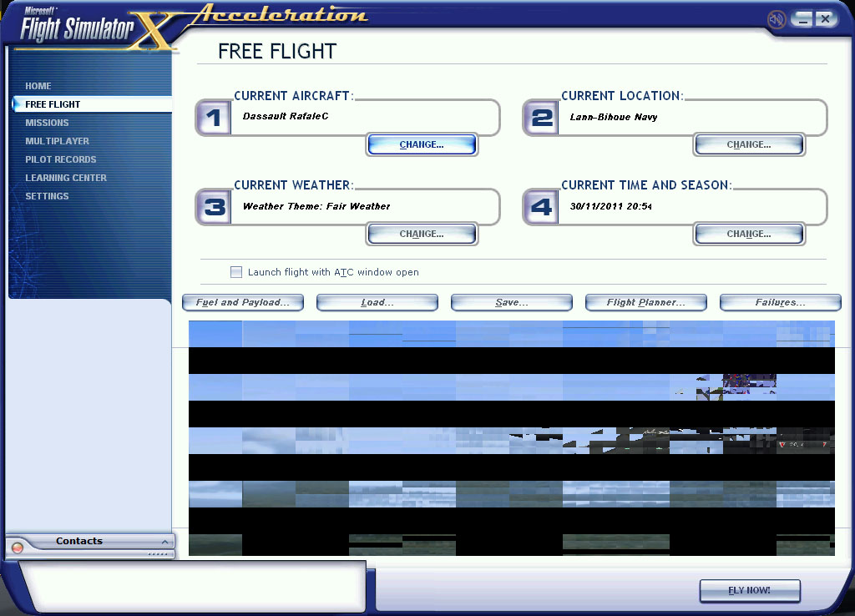Open the Missions section

[x=47, y=123]
